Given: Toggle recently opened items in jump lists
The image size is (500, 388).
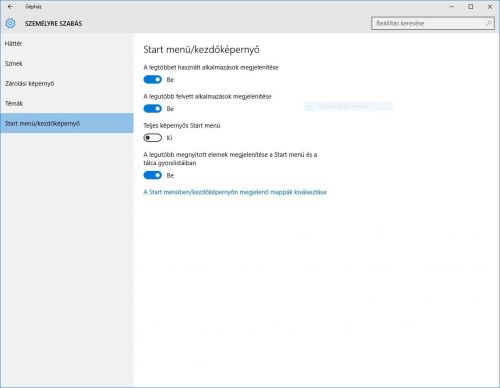Looking at the screenshot, I should (x=152, y=175).
